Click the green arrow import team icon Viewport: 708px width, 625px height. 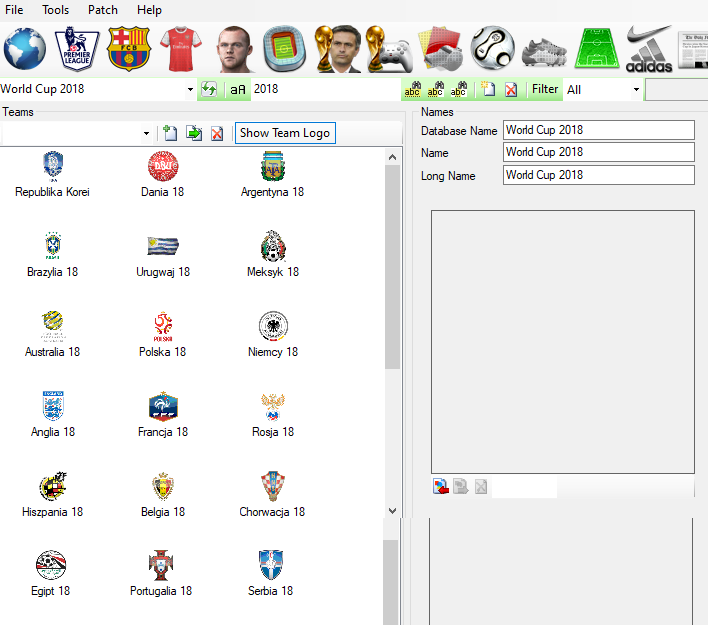point(194,133)
